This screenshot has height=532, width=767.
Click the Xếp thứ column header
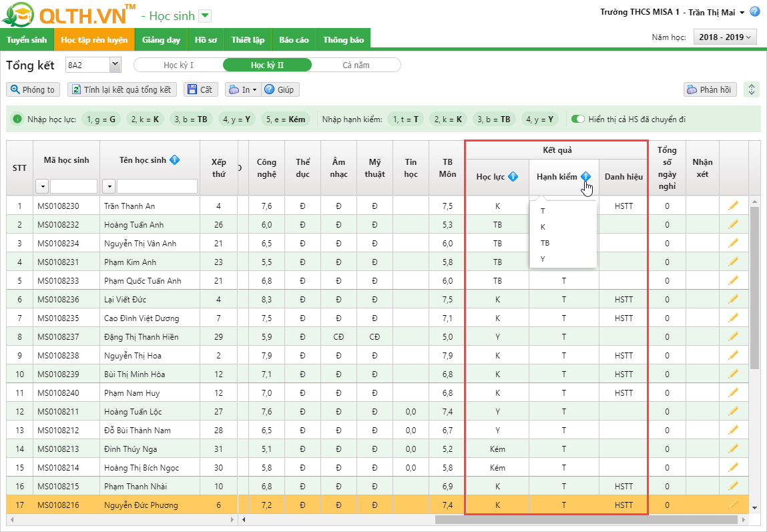(219, 168)
